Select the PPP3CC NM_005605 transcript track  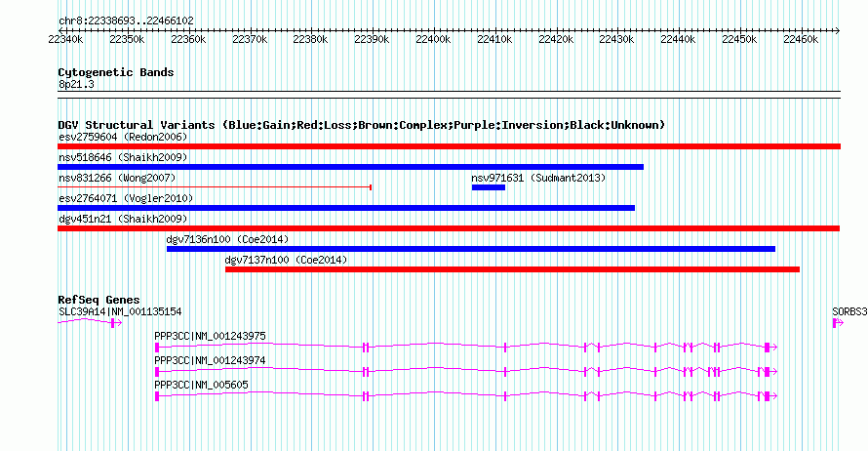466,396
